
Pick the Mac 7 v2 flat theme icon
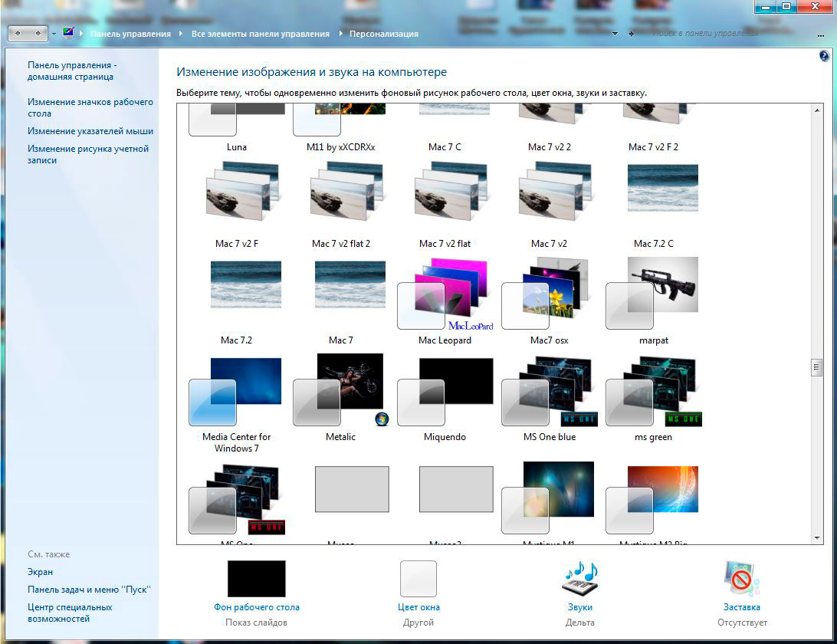click(x=451, y=192)
